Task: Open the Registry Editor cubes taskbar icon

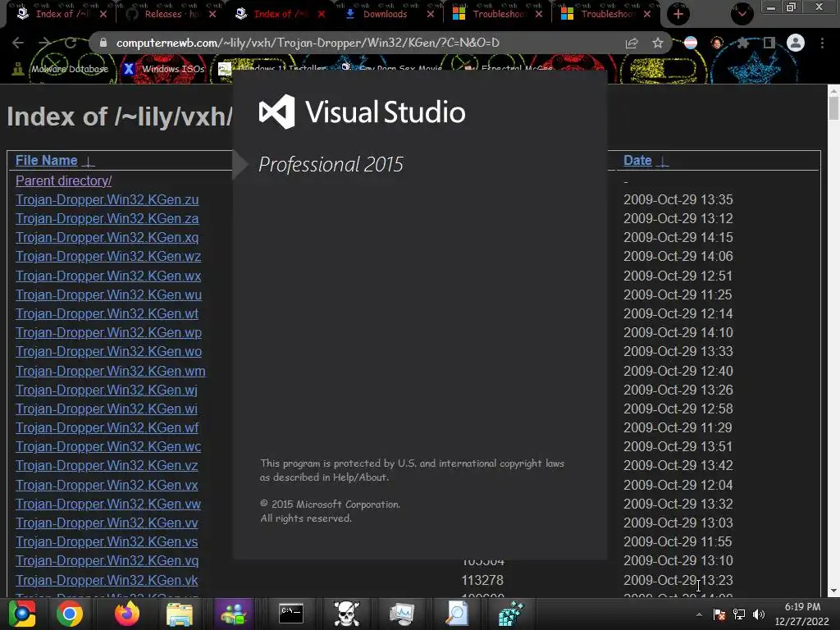Action: tap(510, 614)
